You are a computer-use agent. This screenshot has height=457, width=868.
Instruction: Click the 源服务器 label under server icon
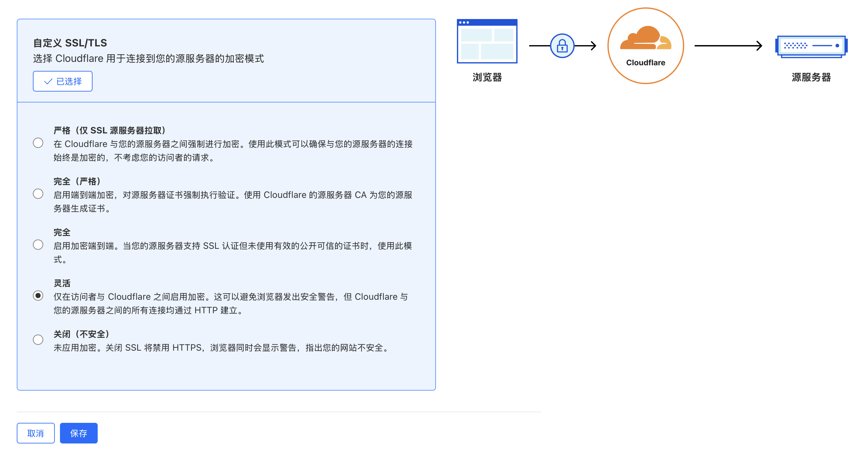[x=811, y=77]
